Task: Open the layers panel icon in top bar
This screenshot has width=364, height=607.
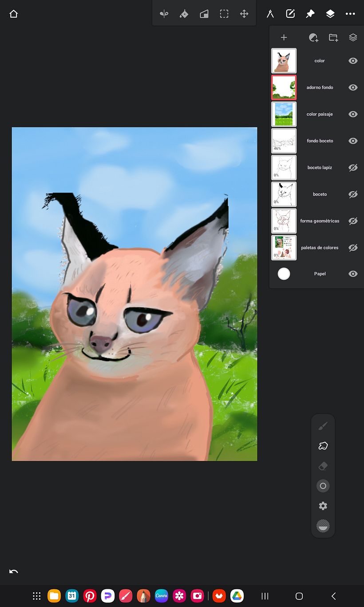Action: coord(330,14)
